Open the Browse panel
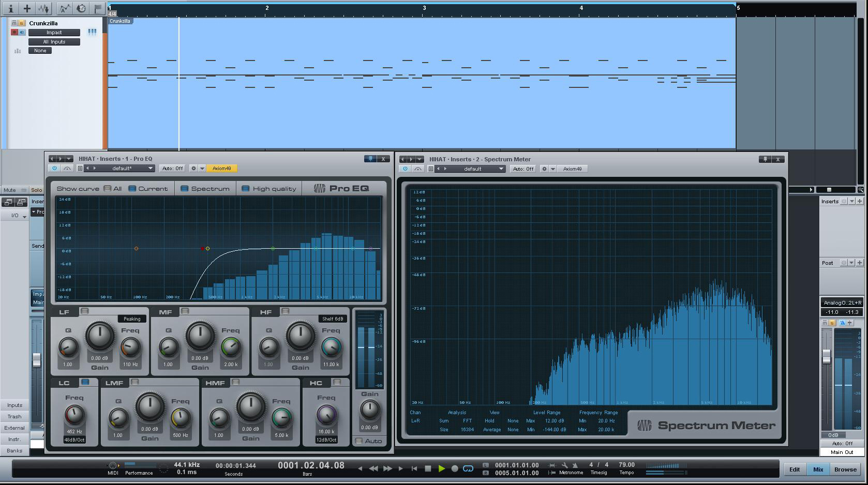868x485 pixels. coord(845,469)
